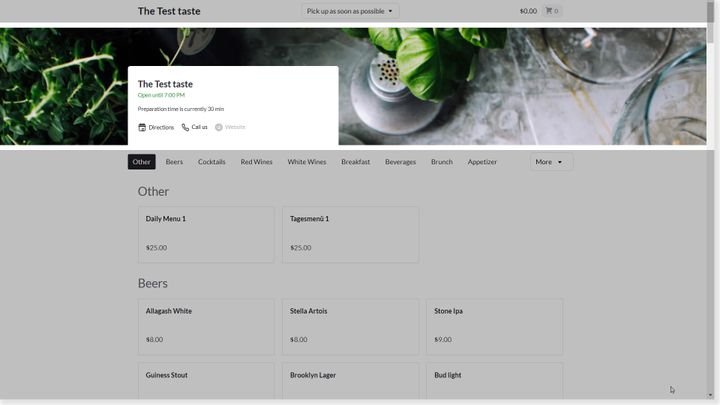Go to the Brunch category
Screen dimensions: 720x405
click(442, 162)
